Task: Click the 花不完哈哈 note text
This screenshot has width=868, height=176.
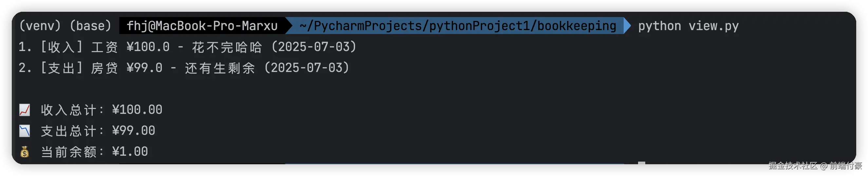Action: (x=227, y=47)
